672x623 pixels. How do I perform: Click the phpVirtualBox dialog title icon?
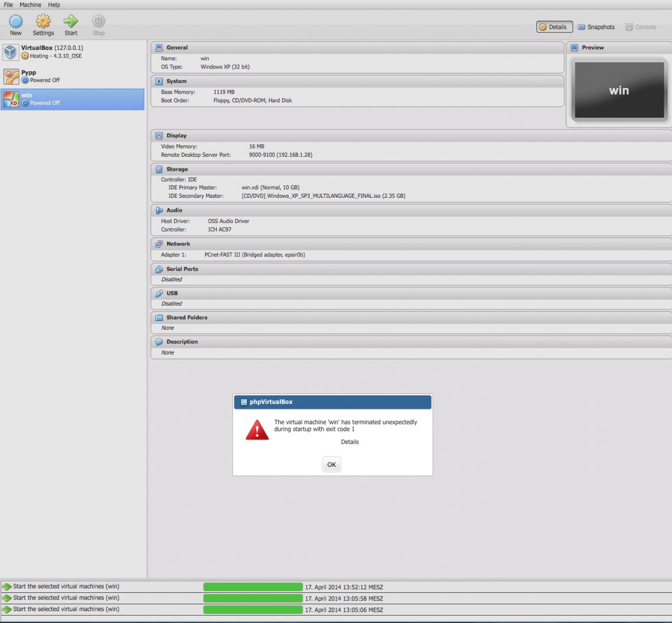tap(244, 402)
